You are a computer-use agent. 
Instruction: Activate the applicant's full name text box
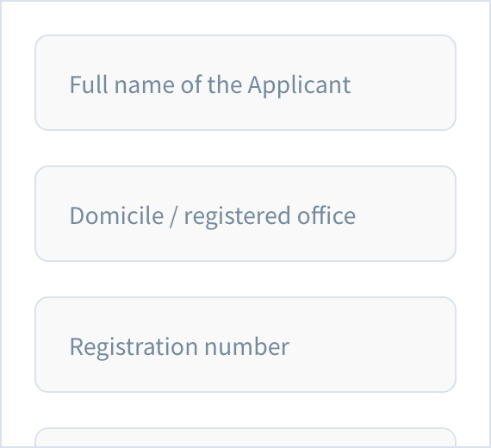245,83
